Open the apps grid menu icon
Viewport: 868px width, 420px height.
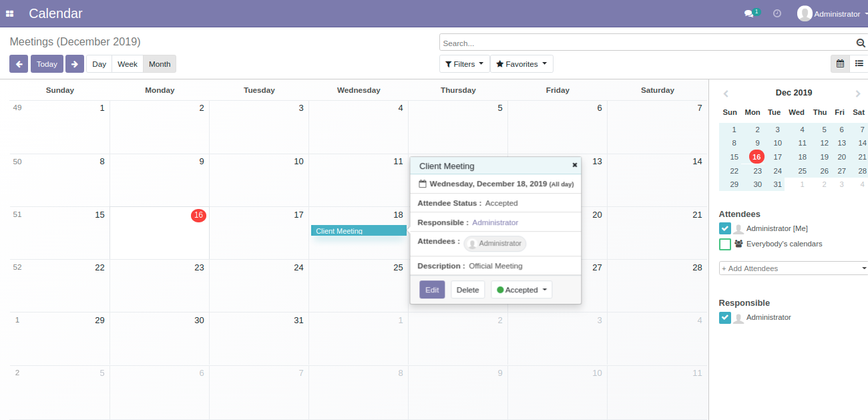pos(10,13)
